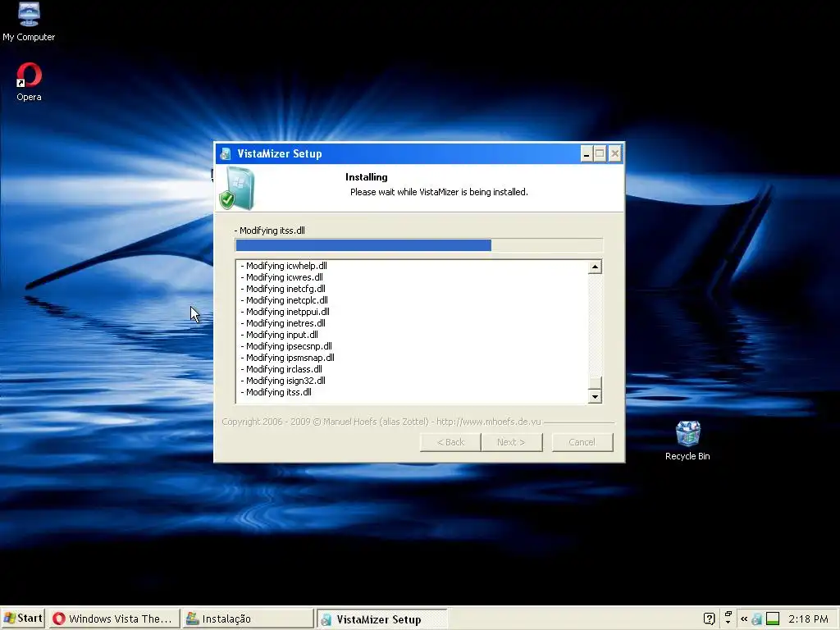The image size is (840, 630).
Task: Select the 'Modifying icwres.dll' log line
Action: click(x=282, y=277)
